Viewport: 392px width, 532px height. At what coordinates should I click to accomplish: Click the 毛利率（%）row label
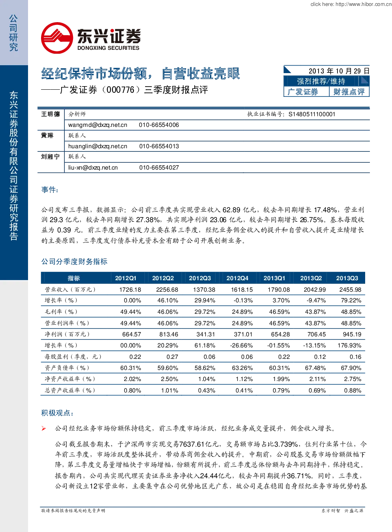click(61, 312)
